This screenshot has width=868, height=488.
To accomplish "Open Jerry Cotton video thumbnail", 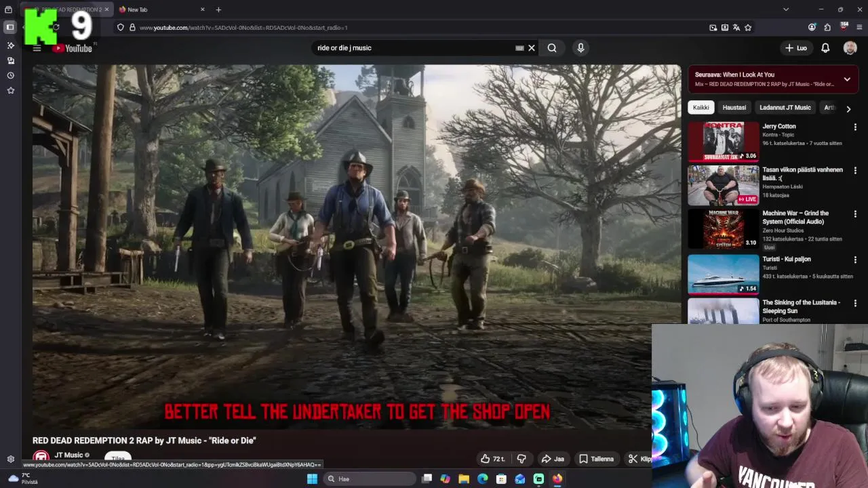I will pyautogui.click(x=724, y=142).
